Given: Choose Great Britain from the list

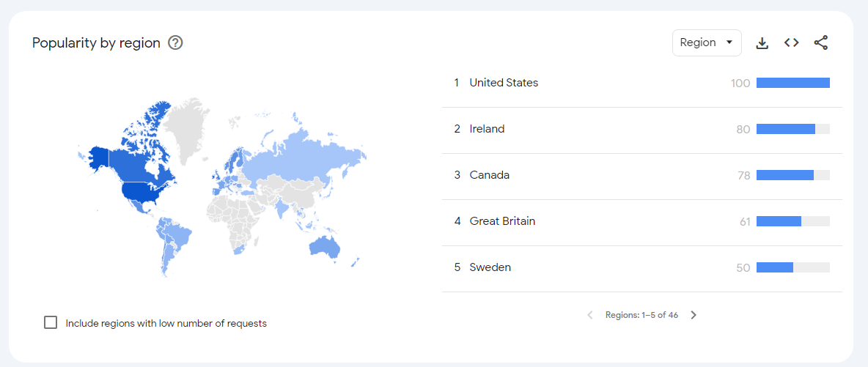Looking at the screenshot, I should [x=502, y=221].
